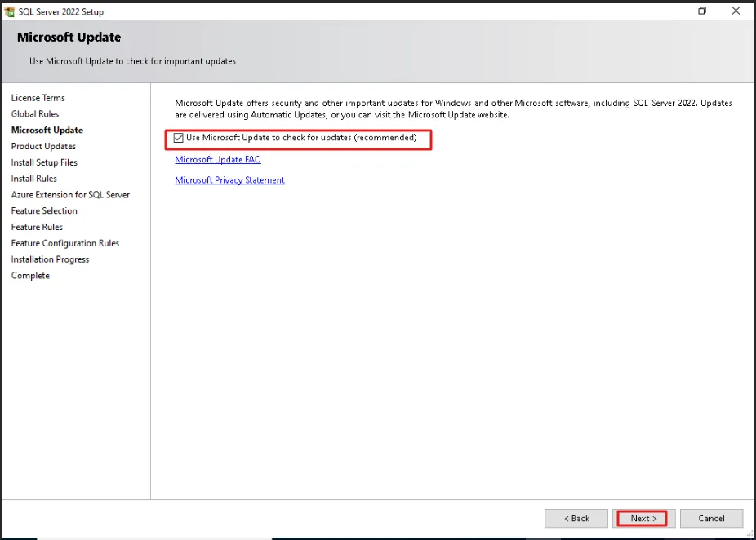Image resolution: width=756 pixels, height=540 pixels.
Task: Click the SQL Server Setup title bar icon
Action: tap(9, 11)
